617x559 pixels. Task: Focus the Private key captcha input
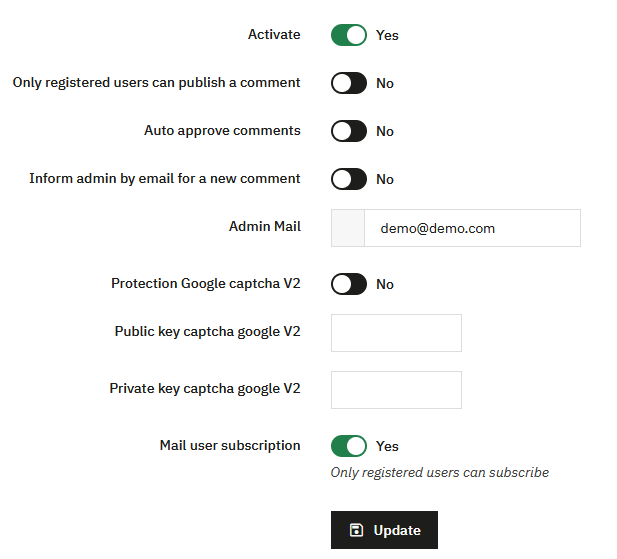396,390
